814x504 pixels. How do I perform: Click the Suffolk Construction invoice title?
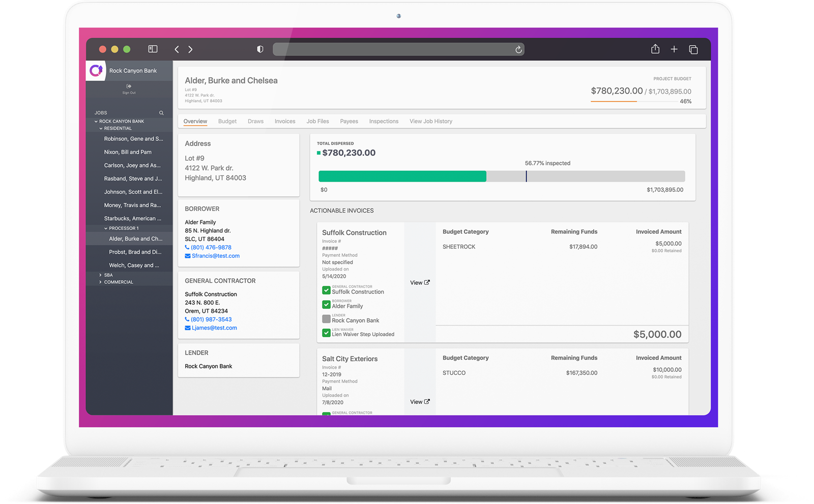(x=354, y=232)
